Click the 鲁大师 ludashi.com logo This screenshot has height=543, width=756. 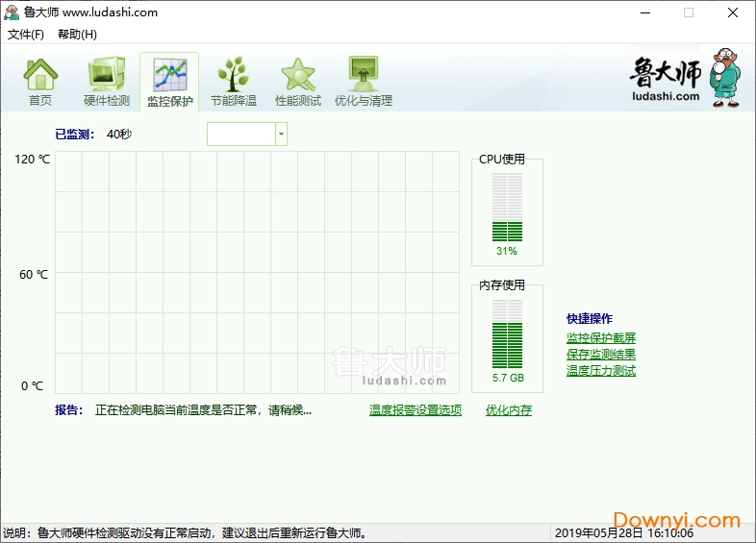point(684,80)
